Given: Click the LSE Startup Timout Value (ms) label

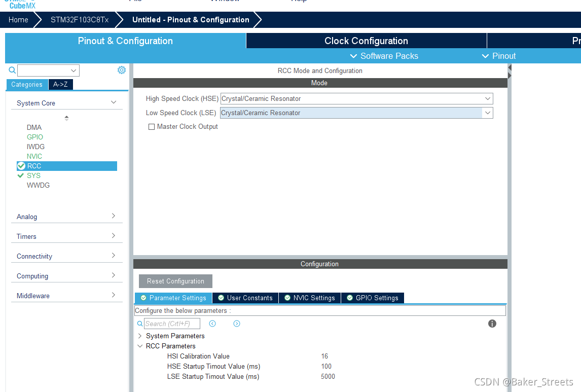Looking at the screenshot, I should point(213,376).
